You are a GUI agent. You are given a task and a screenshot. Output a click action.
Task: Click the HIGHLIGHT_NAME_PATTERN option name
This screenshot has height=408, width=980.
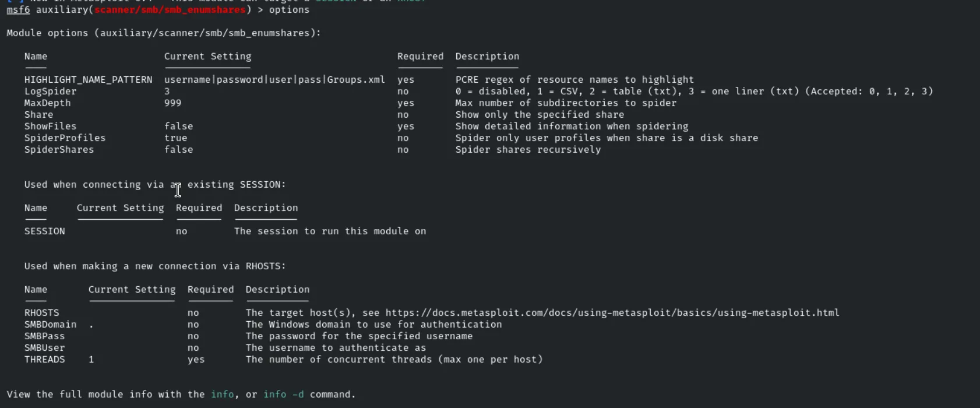pos(88,80)
